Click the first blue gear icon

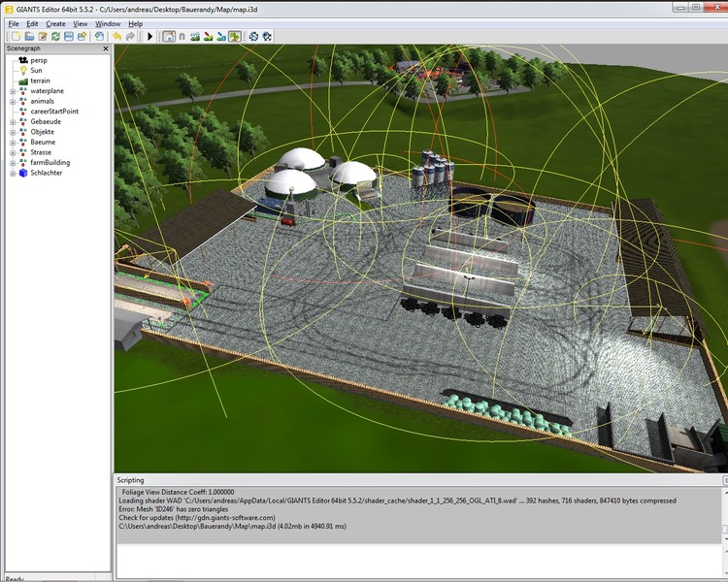[x=253, y=36]
